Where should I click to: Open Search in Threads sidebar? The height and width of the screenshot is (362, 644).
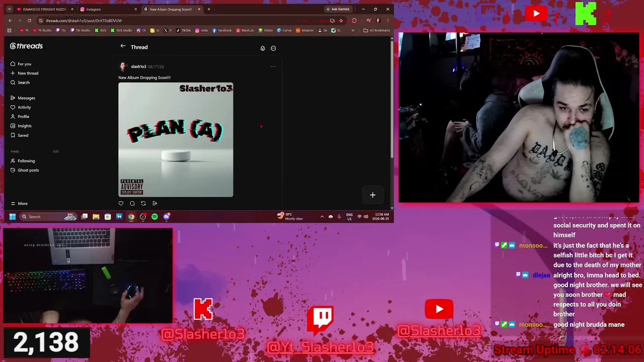(20, 82)
